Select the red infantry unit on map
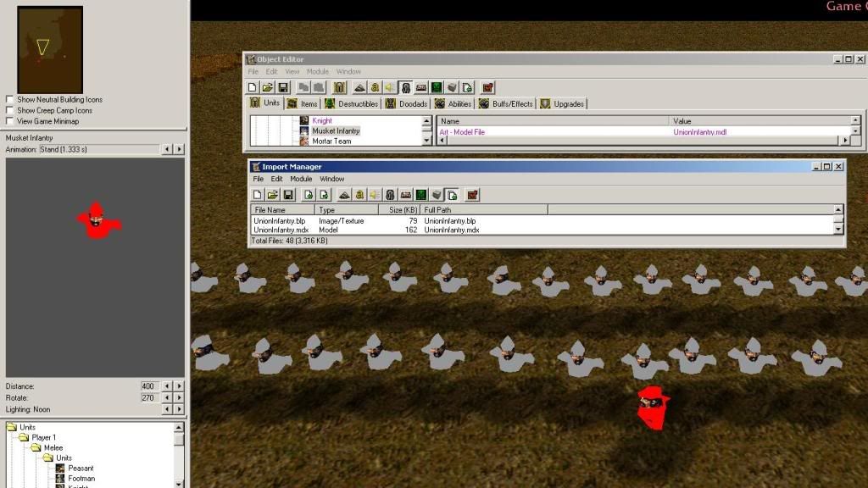The image size is (868, 488). (654, 408)
